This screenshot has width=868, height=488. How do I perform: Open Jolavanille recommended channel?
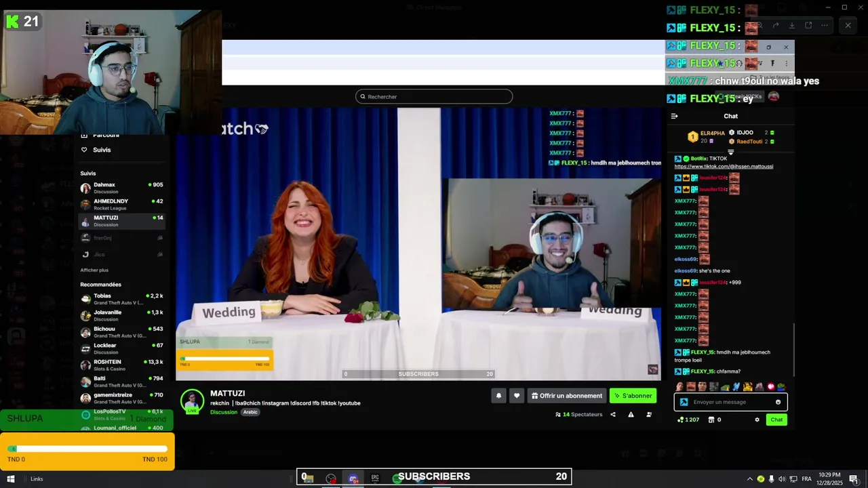coord(122,316)
